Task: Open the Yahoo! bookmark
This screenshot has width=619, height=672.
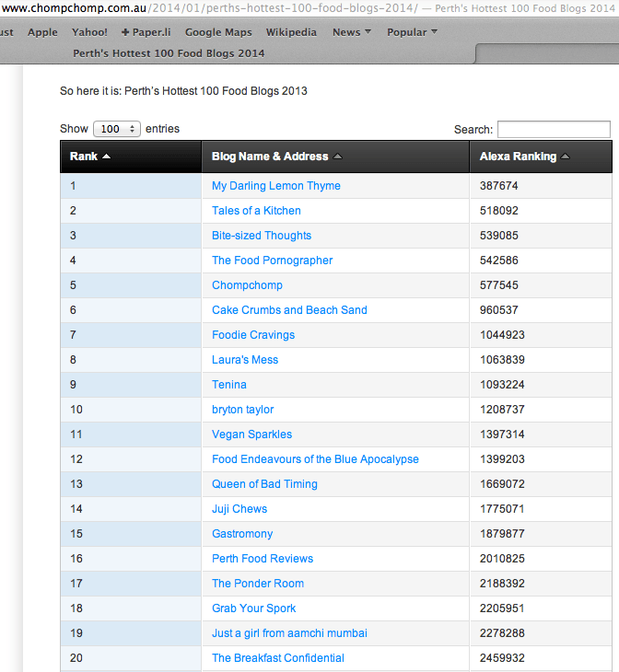Action: point(89,32)
